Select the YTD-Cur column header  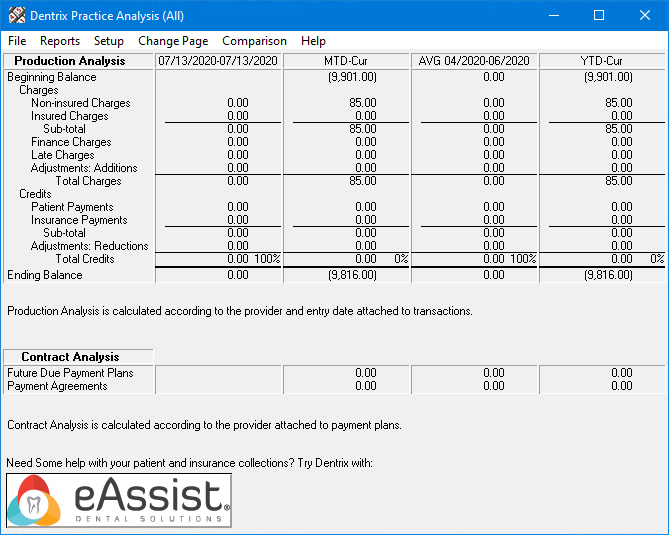pyautogui.click(x=602, y=62)
